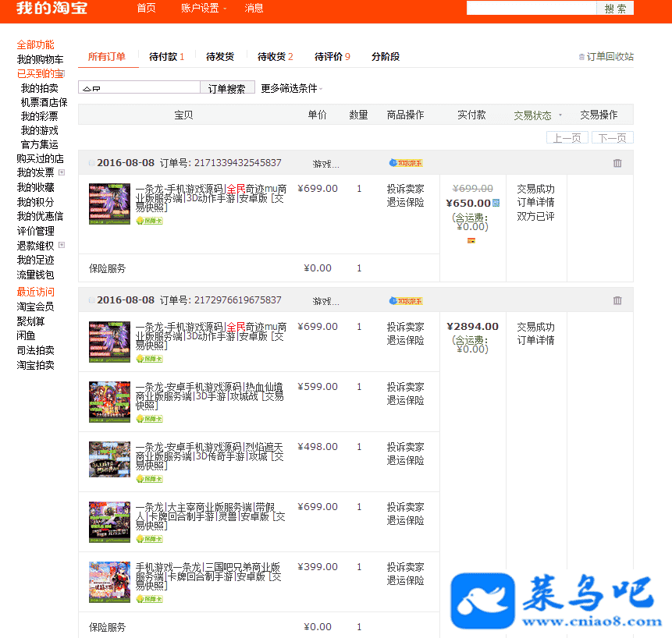
Task: Switch to the 待付款 tab
Action: tap(166, 57)
